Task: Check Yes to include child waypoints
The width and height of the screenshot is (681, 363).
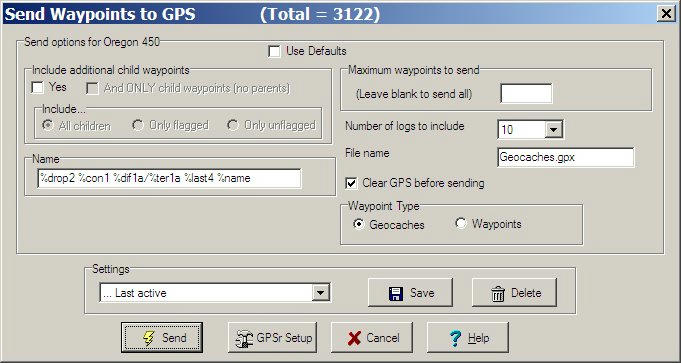Action: [x=38, y=88]
